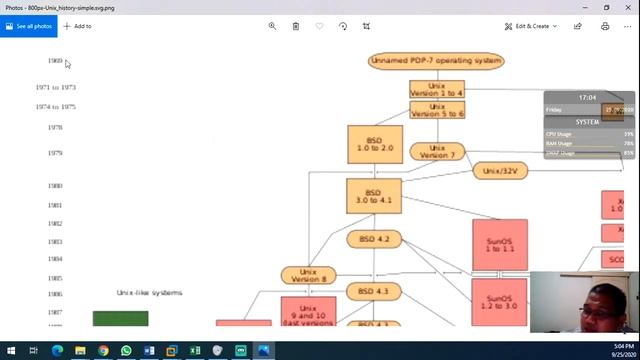Screen dimensions: 640x360
Task: Click the Photos app taskbar icon
Action: (x=264, y=351)
